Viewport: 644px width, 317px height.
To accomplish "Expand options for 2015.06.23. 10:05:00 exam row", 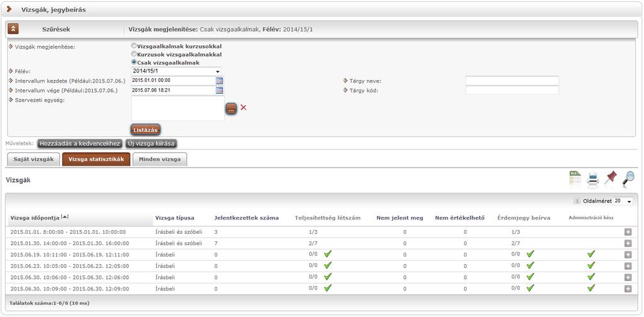I will pos(628,266).
